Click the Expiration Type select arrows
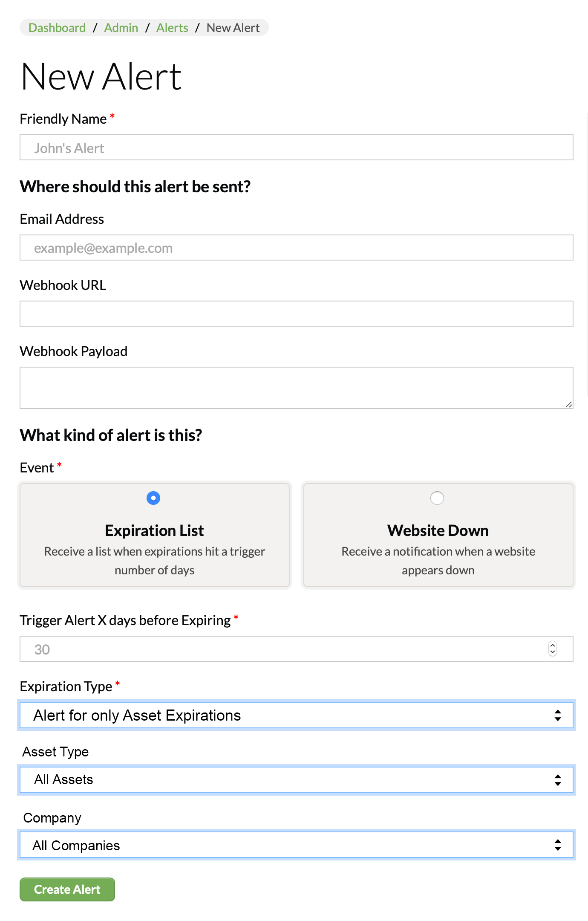The height and width of the screenshot is (921, 588). pyautogui.click(x=558, y=715)
